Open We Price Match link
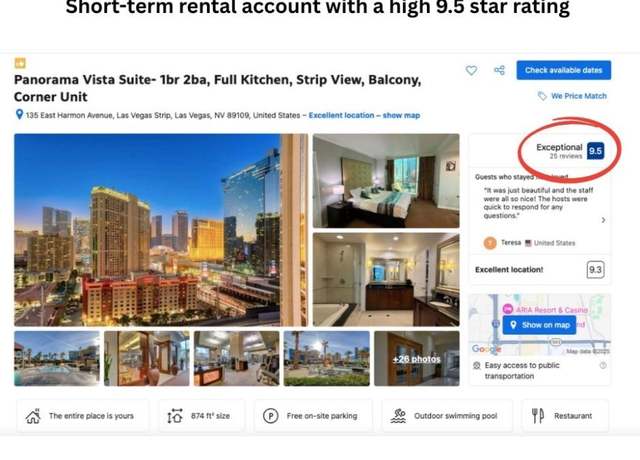The image size is (640, 460). 578,96
